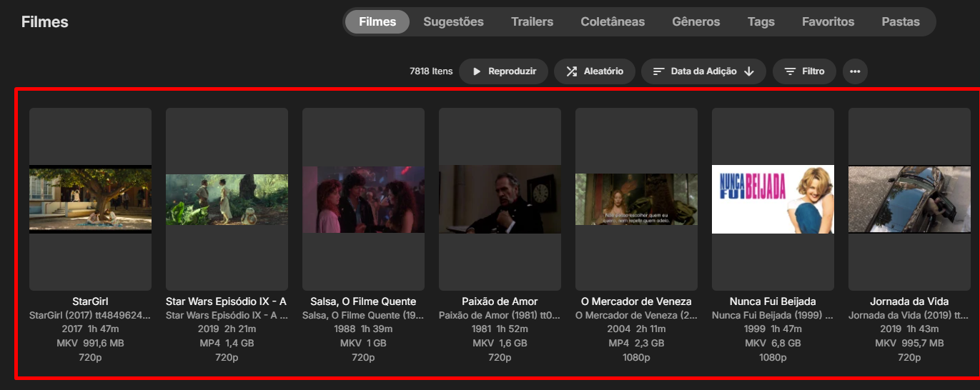Click the MKV 6,8 GB file info

pos(773,344)
